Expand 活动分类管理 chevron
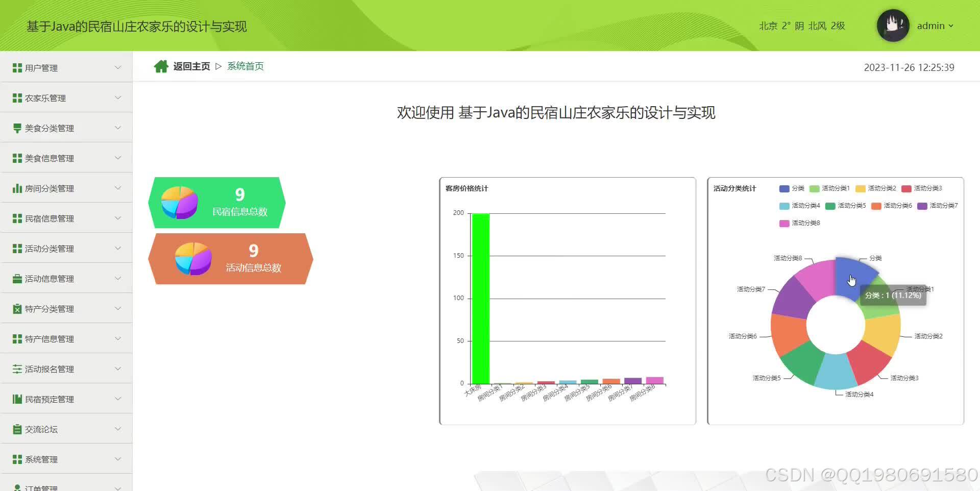Screen dimensions: 980x491 tap(118, 248)
